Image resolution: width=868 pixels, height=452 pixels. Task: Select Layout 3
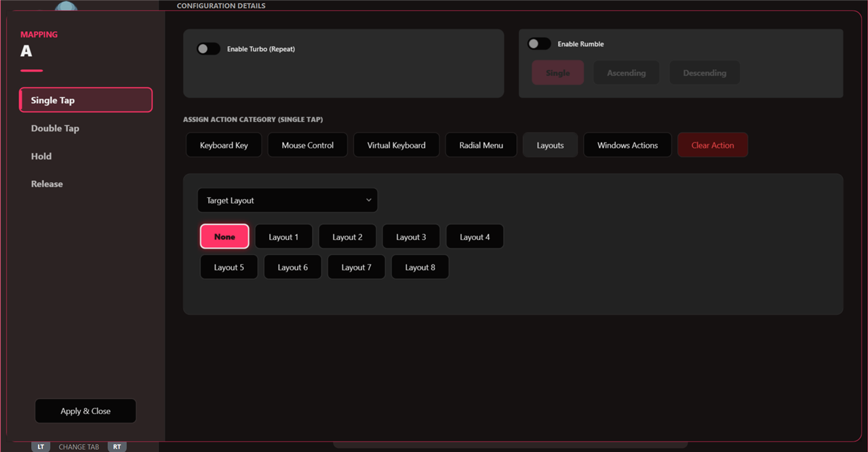click(411, 237)
